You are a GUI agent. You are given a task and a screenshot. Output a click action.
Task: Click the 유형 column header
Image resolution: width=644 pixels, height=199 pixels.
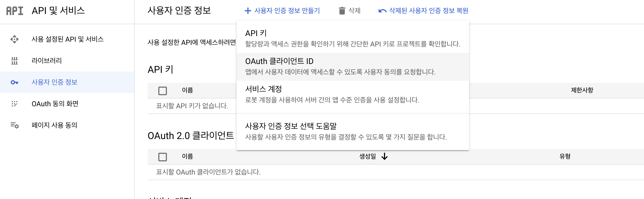pyautogui.click(x=565, y=156)
